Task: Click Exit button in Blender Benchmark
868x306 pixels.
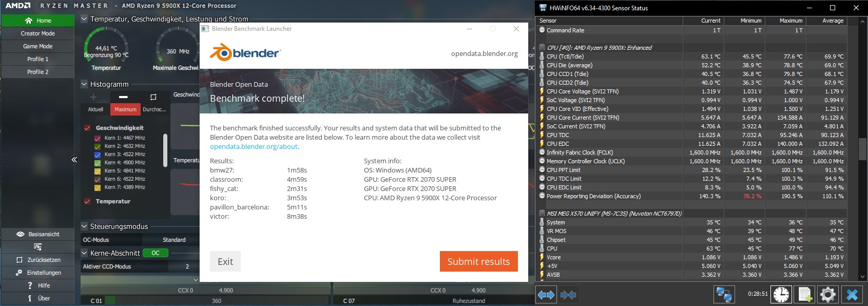Action: 225,261
